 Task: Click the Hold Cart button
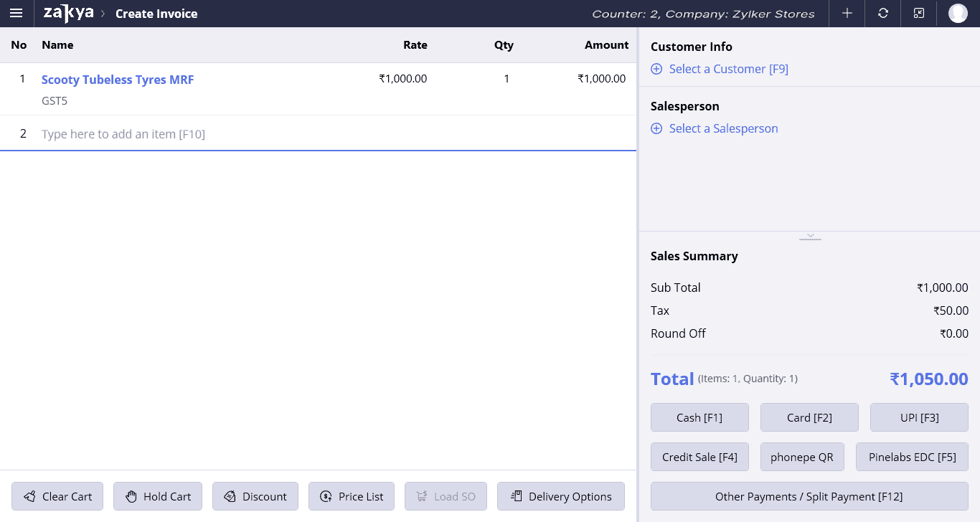pos(158,496)
